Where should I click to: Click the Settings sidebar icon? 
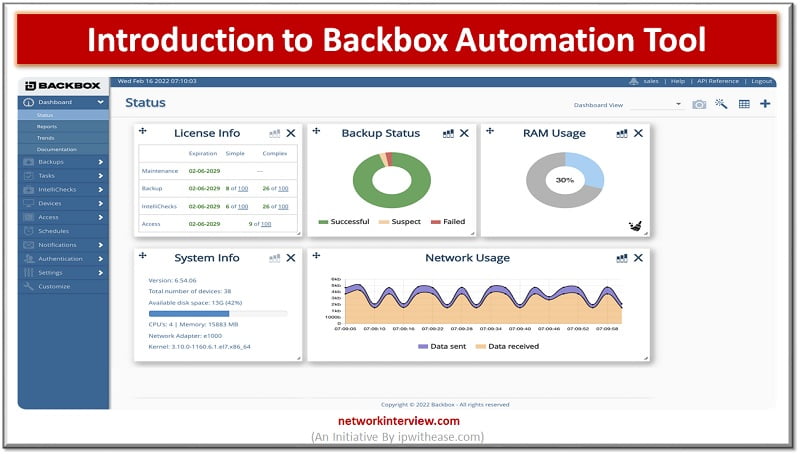(29, 272)
